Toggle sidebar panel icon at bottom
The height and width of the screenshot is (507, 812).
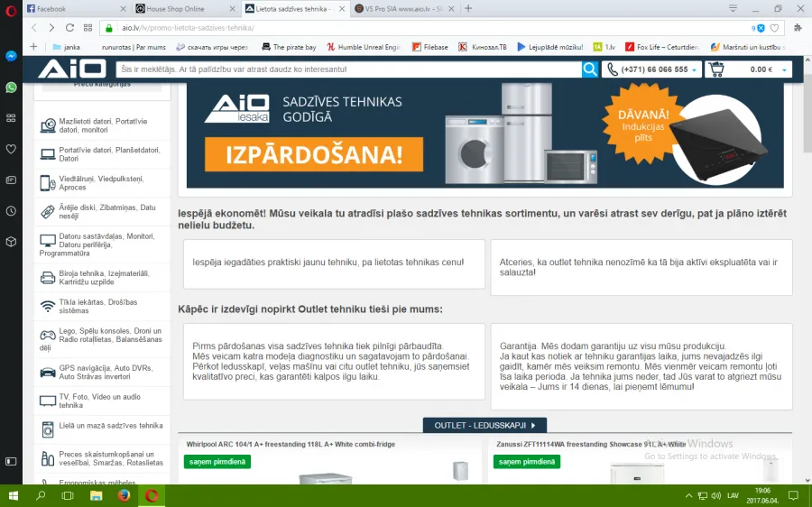click(x=11, y=461)
